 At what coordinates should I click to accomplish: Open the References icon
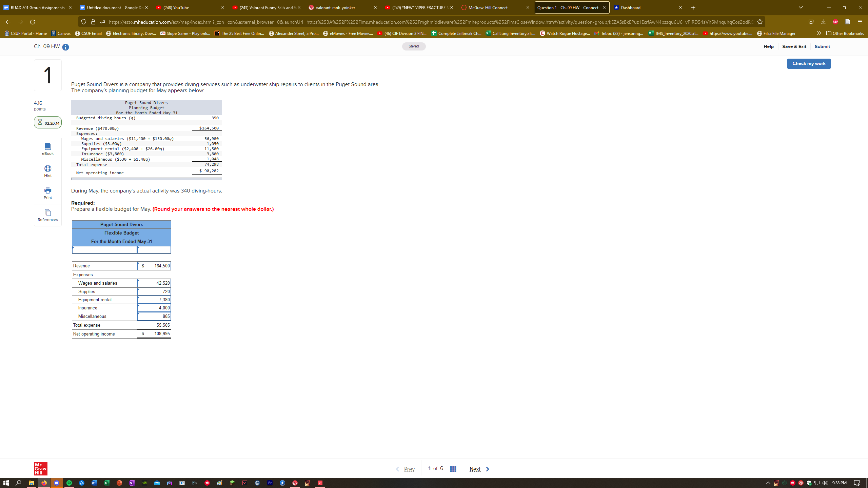click(47, 213)
